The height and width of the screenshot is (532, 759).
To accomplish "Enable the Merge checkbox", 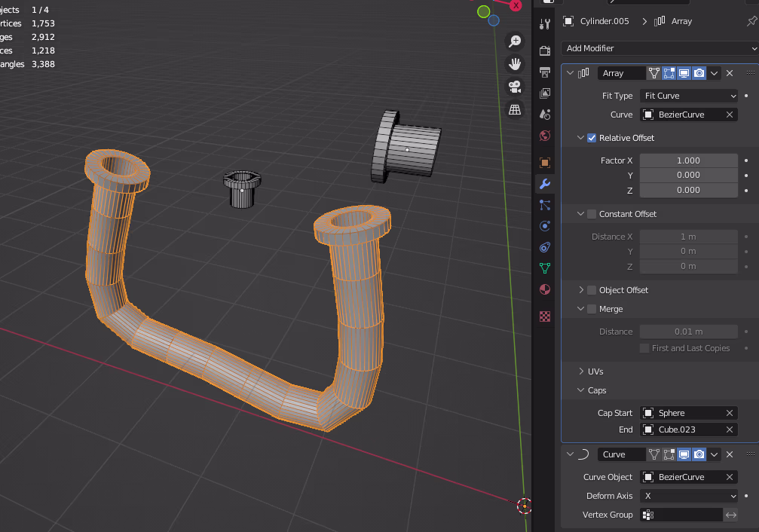I will [x=592, y=309].
